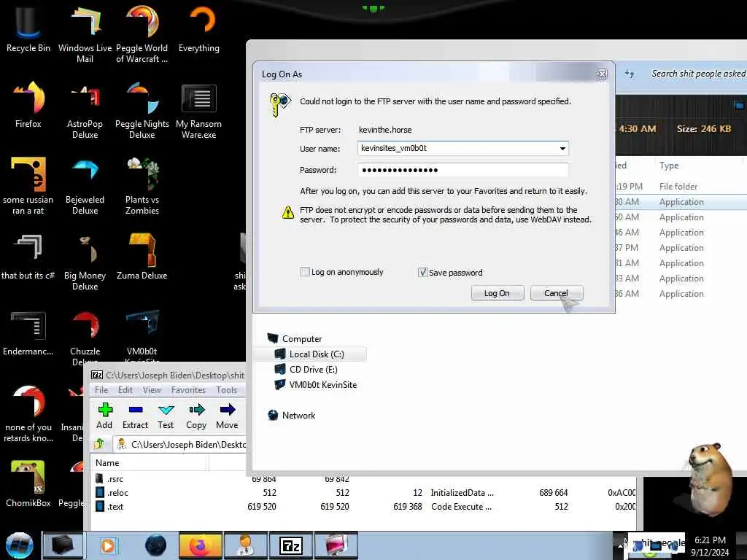747x560 pixels.
Task: Enable Log on anonymously checkbox
Action: [x=305, y=272]
